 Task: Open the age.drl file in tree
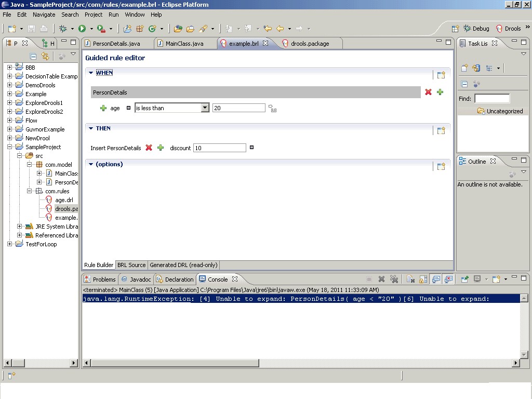click(x=64, y=200)
